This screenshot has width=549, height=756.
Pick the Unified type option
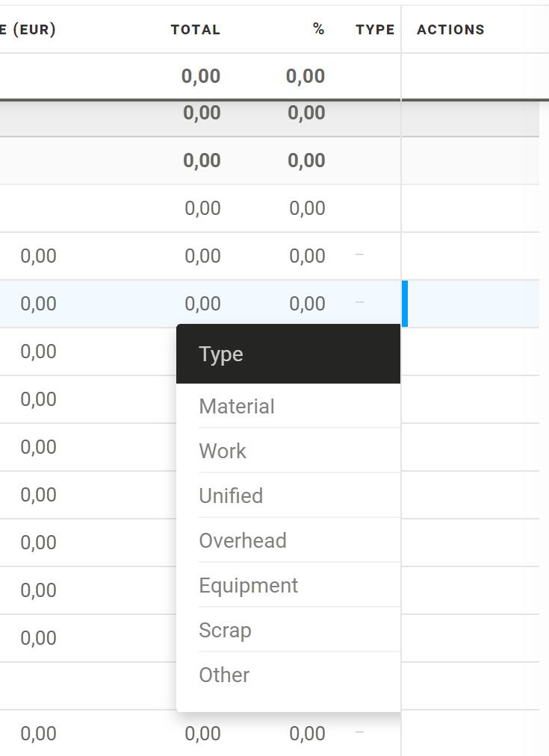click(231, 496)
